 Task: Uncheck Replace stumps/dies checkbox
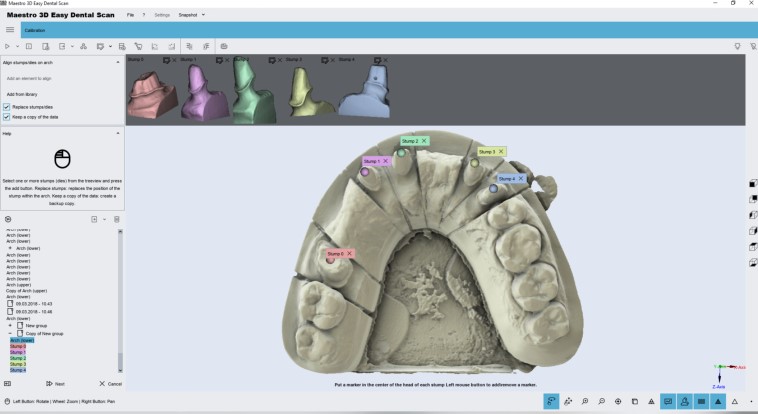(x=6, y=107)
